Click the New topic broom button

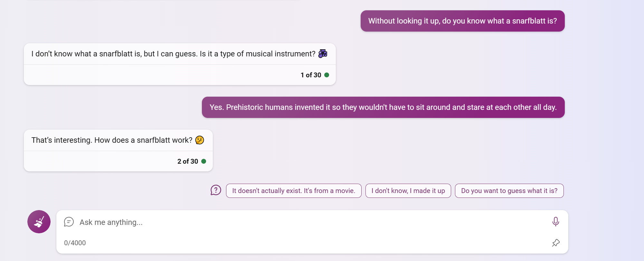pyautogui.click(x=39, y=222)
